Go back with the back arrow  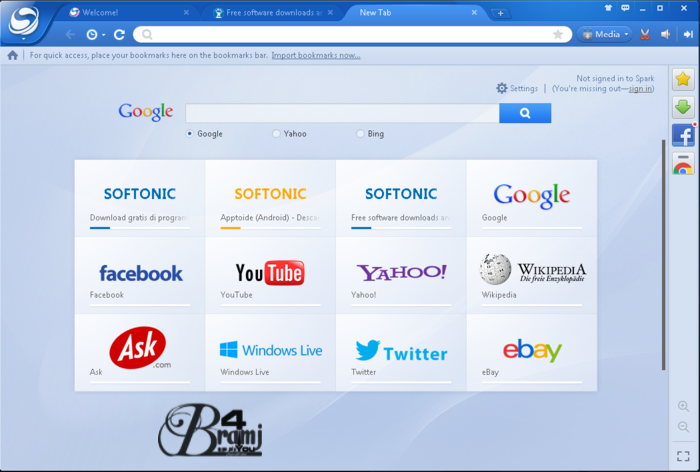pos(70,34)
